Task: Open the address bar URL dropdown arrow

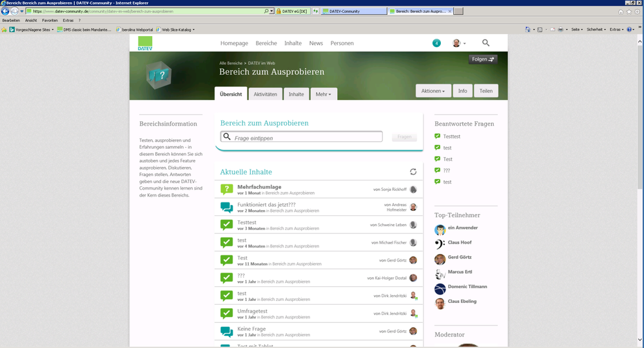Action: tap(271, 12)
